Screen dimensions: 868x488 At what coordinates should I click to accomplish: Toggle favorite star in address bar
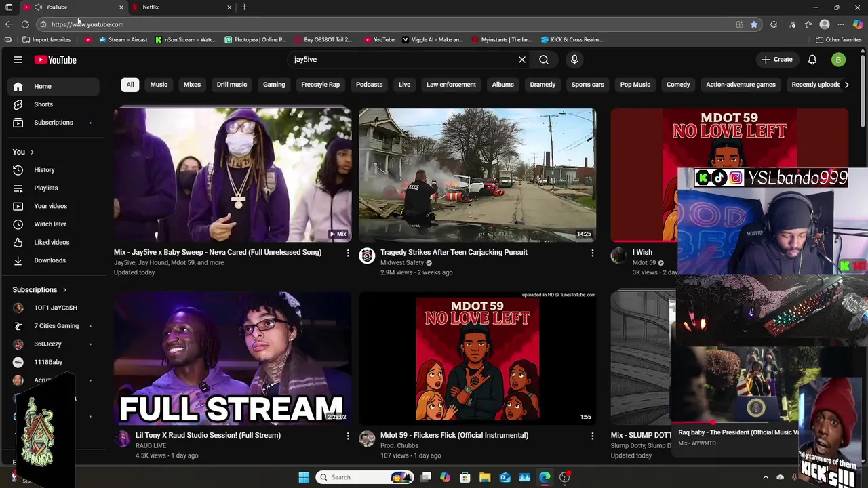pos(754,24)
